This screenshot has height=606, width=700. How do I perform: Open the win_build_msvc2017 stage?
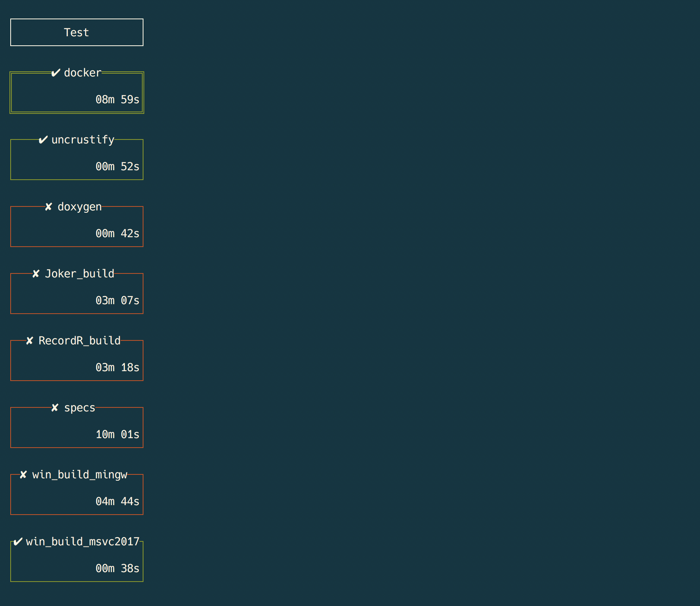(x=77, y=561)
